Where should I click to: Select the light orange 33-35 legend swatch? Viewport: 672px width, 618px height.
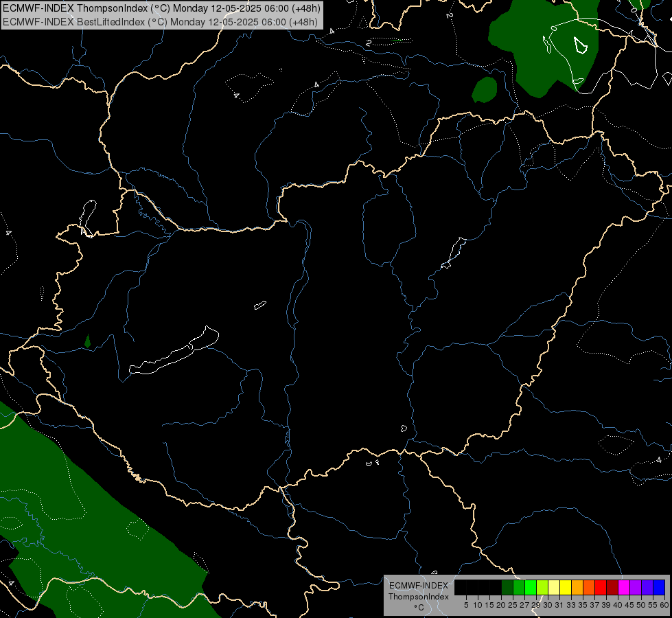coord(577,587)
